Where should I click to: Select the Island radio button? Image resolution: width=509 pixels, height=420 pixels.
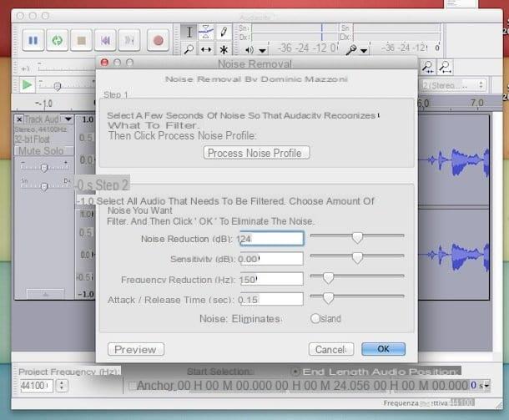(315, 318)
